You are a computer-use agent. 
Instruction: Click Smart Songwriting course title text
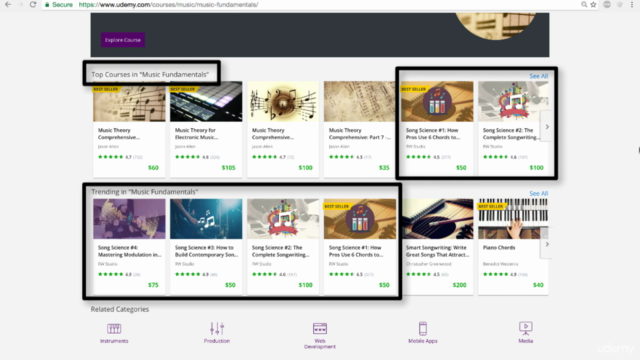coord(437,251)
